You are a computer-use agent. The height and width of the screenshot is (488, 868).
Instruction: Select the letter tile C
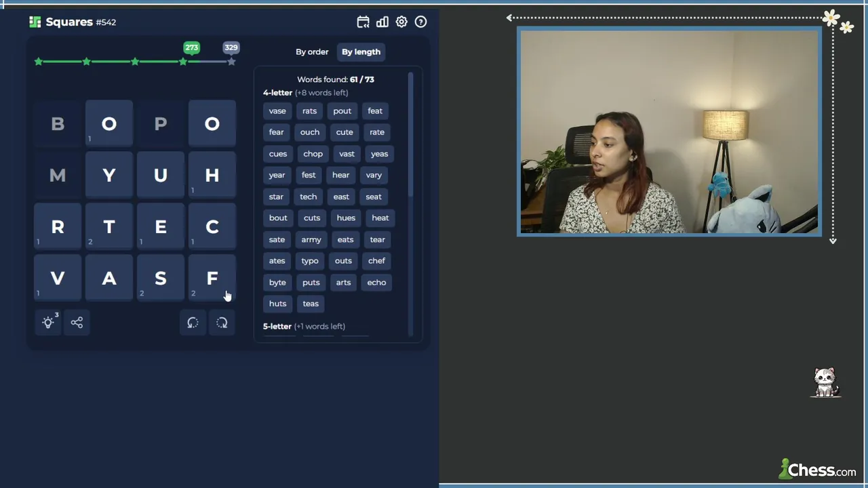click(x=212, y=227)
